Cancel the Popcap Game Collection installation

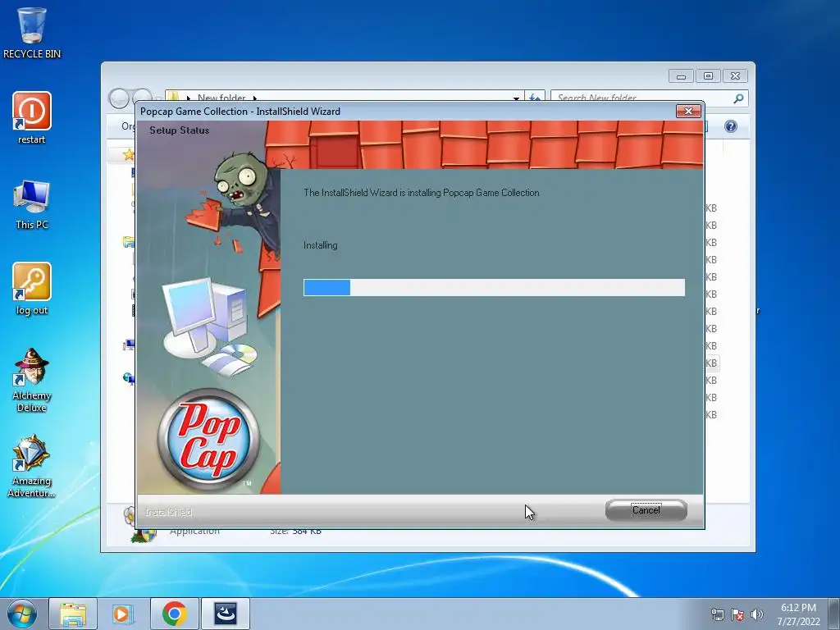tap(646, 510)
